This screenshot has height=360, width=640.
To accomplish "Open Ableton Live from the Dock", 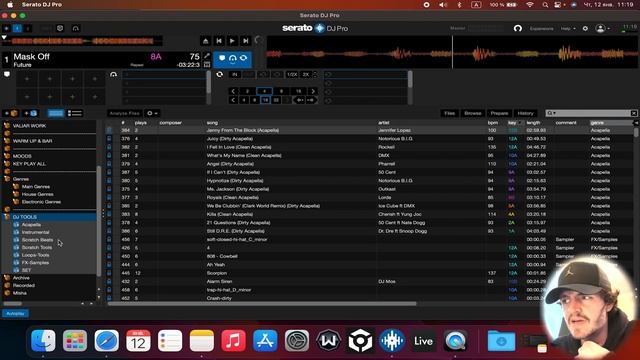I will tap(423, 340).
